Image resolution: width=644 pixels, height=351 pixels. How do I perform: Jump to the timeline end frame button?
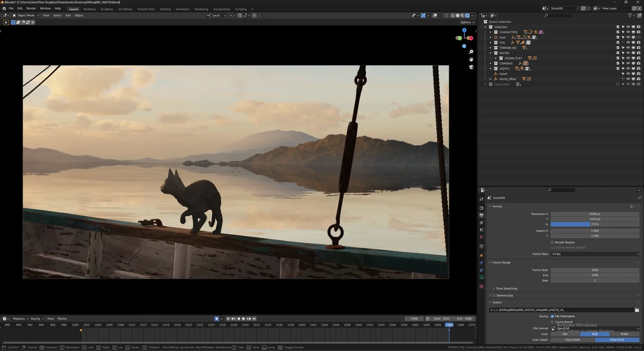click(x=254, y=319)
